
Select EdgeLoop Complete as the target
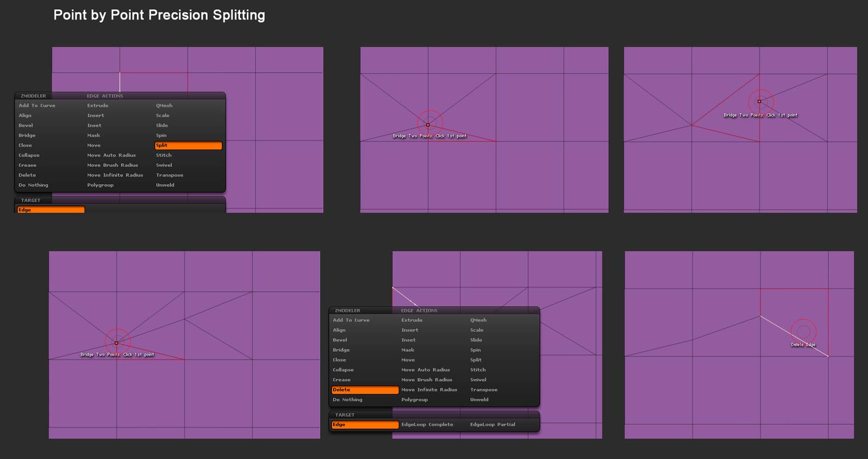pos(427,424)
